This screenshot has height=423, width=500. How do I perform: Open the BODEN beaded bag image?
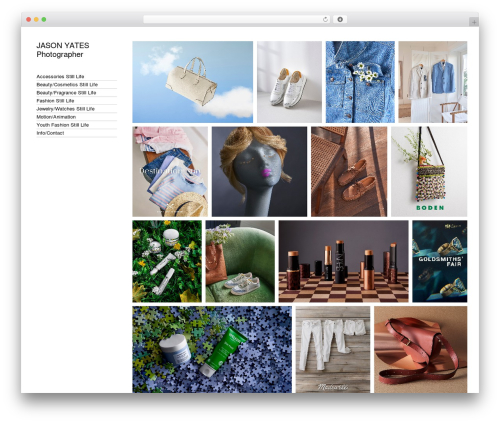pyautogui.click(x=429, y=171)
